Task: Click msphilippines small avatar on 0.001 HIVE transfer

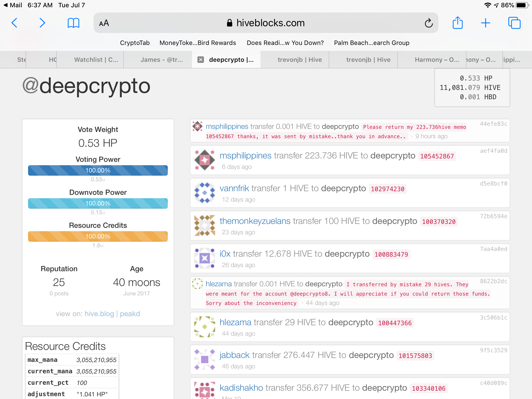Action: [x=197, y=126]
